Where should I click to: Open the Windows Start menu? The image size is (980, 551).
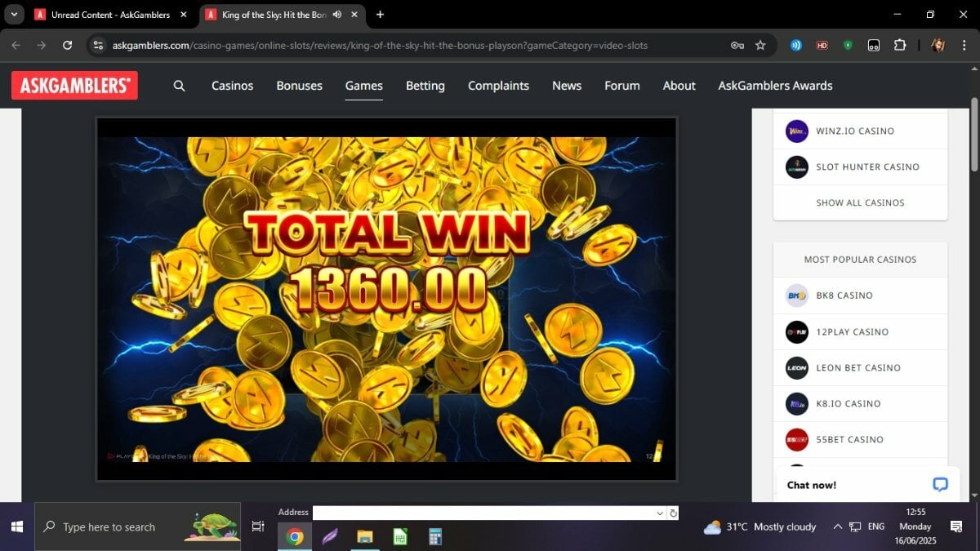coord(17,527)
